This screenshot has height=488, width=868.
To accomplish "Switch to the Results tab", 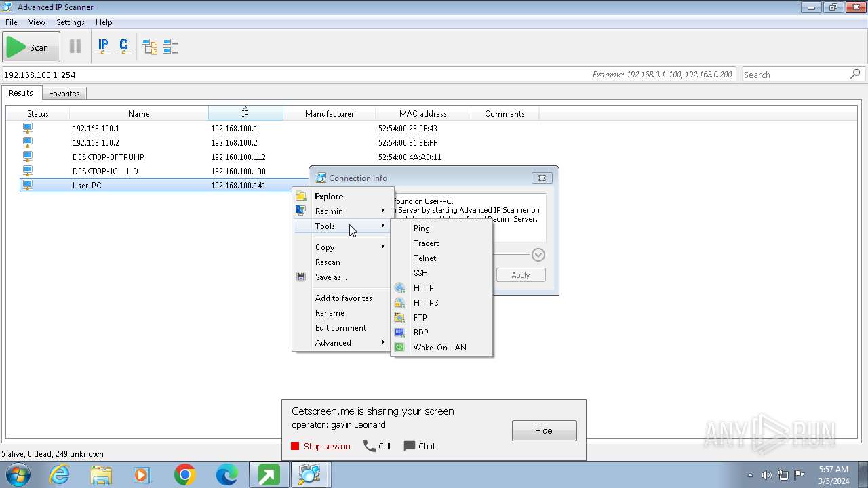I will (21, 93).
